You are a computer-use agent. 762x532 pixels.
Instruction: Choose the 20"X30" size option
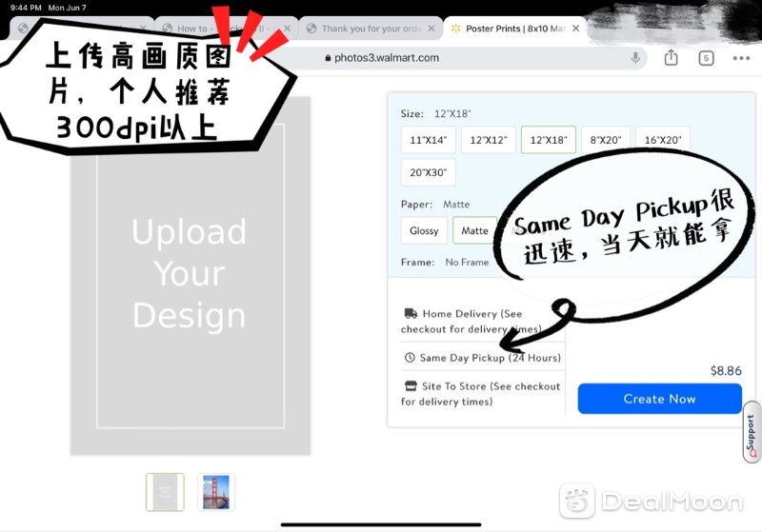click(x=428, y=172)
